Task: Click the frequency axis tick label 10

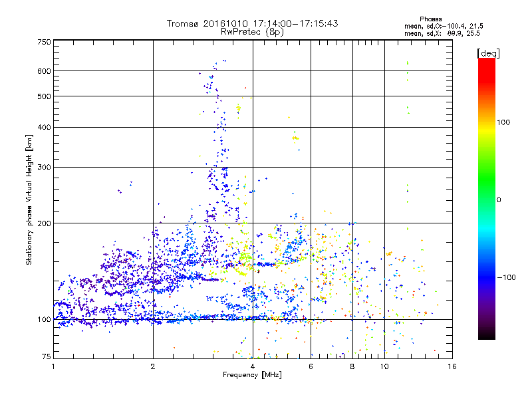Action: 384,367
